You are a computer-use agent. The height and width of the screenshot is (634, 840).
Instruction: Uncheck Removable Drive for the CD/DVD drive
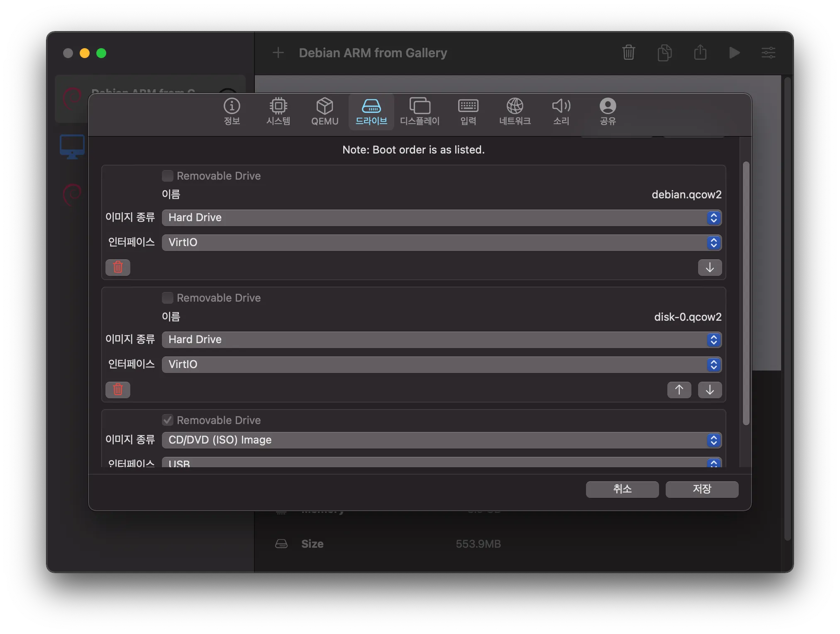pos(168,420)
